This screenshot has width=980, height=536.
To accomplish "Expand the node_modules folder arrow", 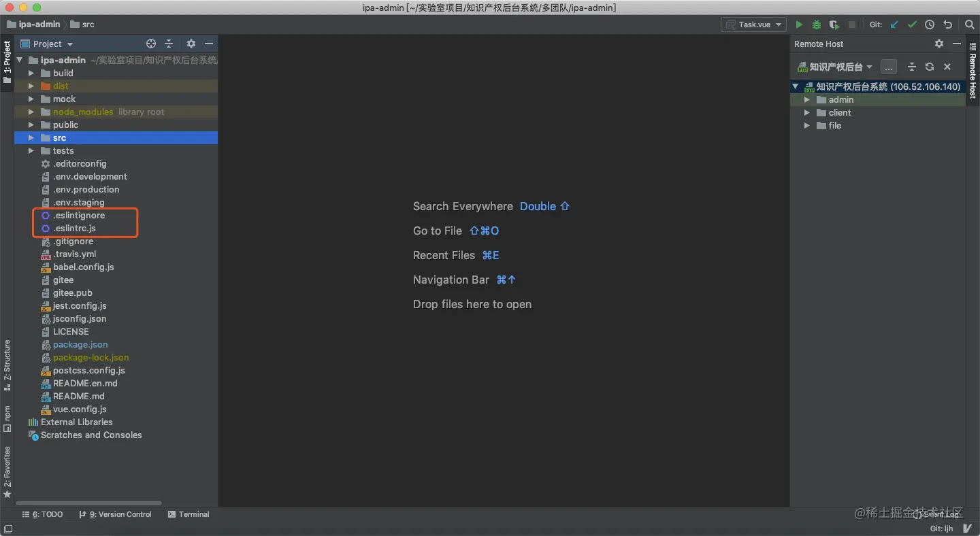I will point(31,112).
